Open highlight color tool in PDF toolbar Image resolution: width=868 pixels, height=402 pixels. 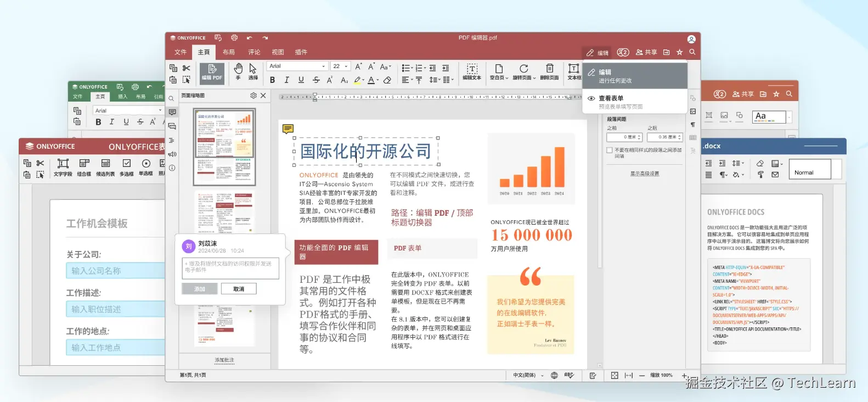click(x=358, y=80)
